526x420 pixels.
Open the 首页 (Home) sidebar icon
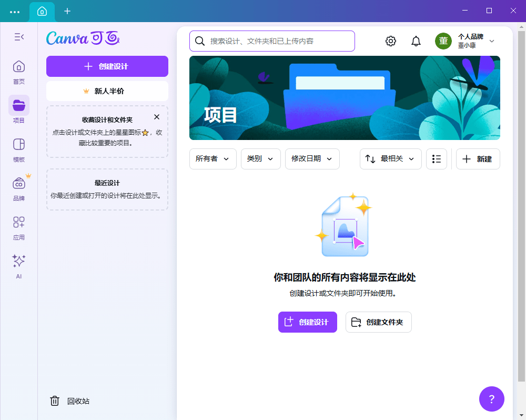click(19, 66)
